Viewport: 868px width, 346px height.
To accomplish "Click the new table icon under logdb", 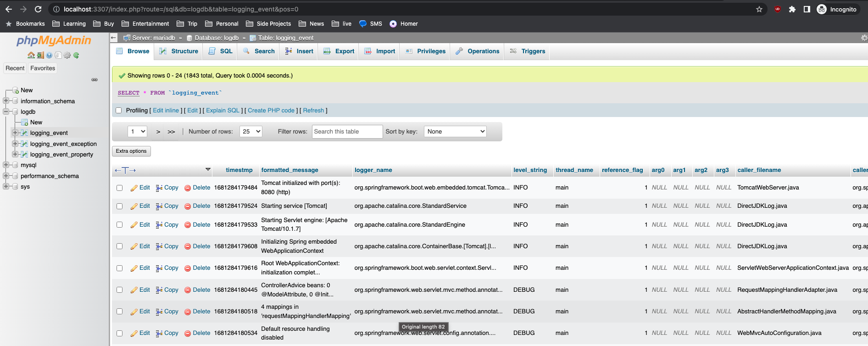I will click(25, 122).
